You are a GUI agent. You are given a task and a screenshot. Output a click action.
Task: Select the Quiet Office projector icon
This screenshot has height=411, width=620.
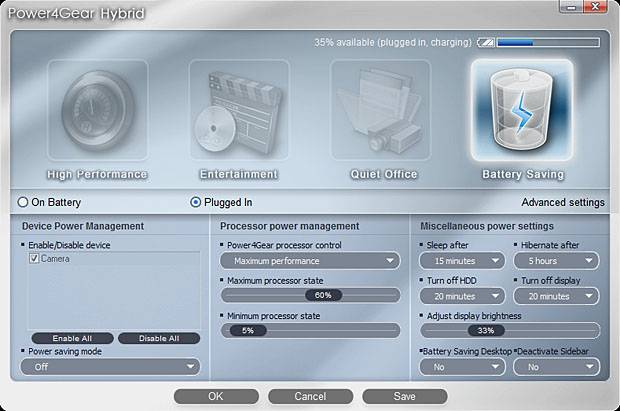(x=380, y=110)
